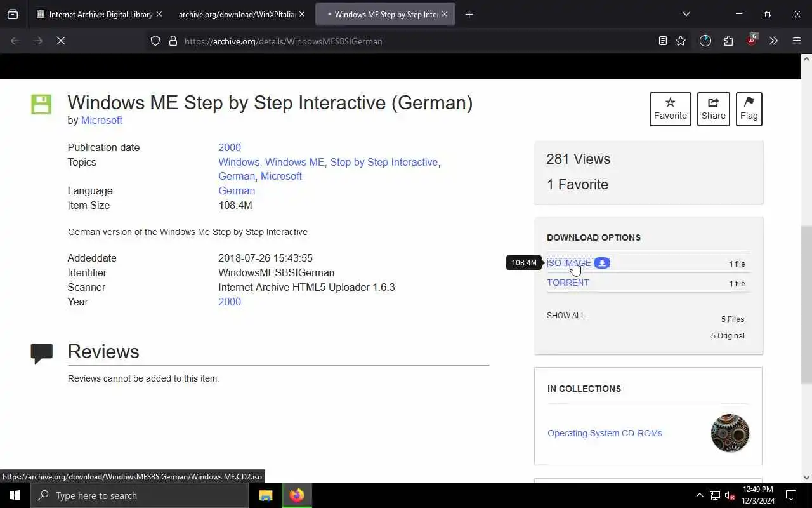The image size is (812, 508).
Task: Click the 108.4M item size value
Action: [235, 205]
